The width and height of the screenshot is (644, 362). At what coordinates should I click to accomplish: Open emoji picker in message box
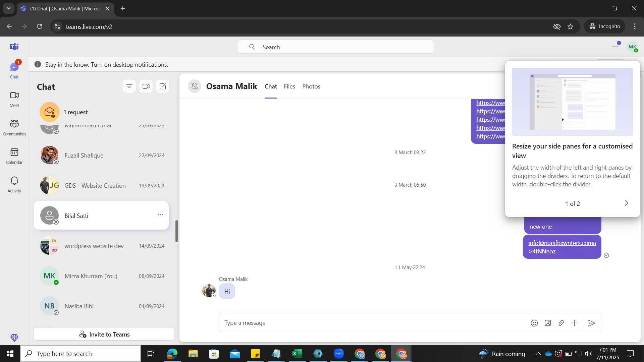pyautogui.click(x=534, y=323)
